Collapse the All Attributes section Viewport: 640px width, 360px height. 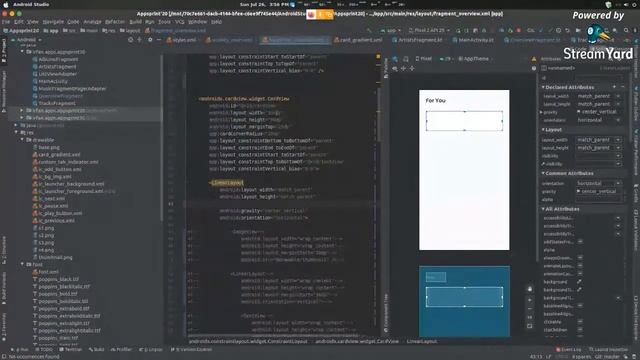543,209
